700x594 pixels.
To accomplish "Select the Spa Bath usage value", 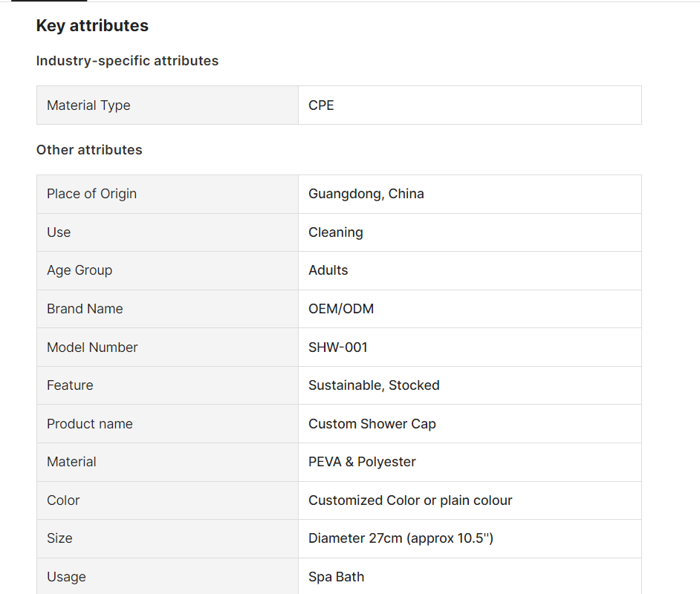I will point(336,577).
